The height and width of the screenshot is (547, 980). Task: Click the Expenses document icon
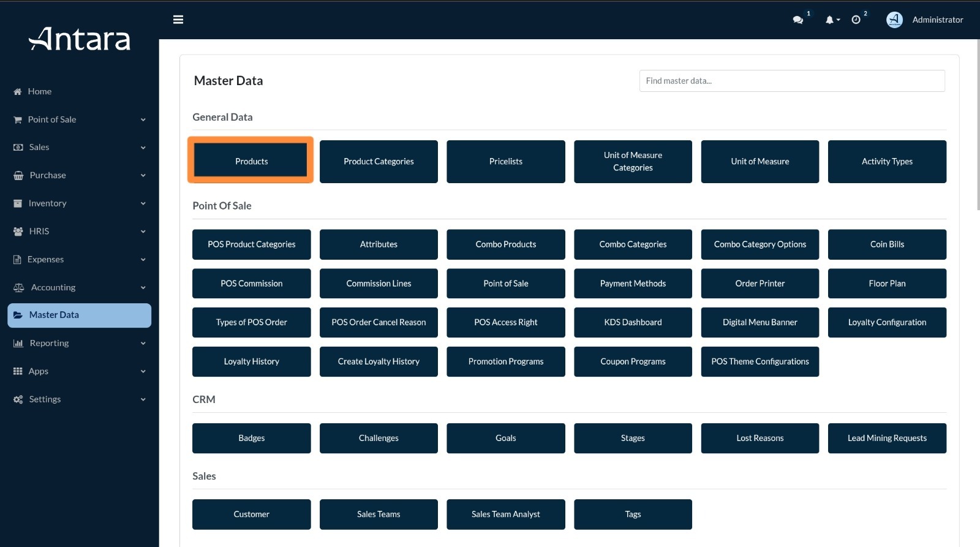pos(17,260)
